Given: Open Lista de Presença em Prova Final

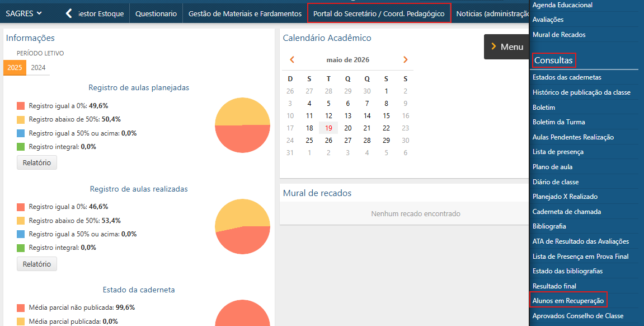Looking at the screenshot, I should pos(580,257).
